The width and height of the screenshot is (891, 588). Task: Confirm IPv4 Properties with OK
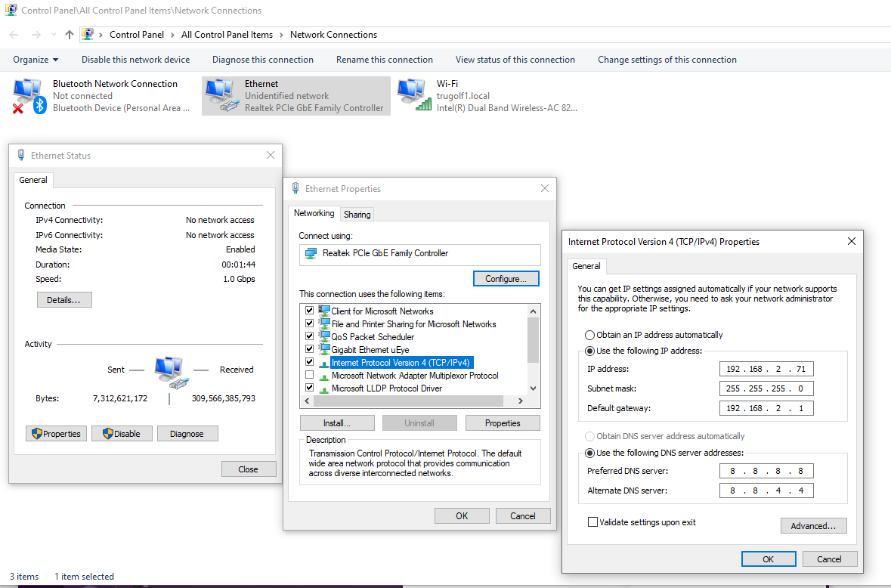click(x=769, y=559)
